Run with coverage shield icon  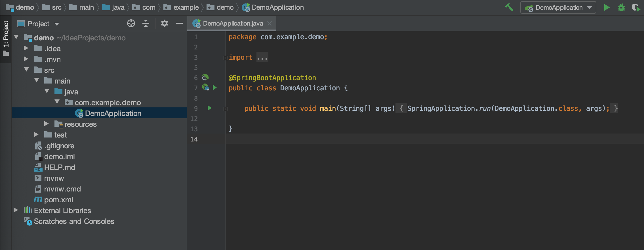636,8
